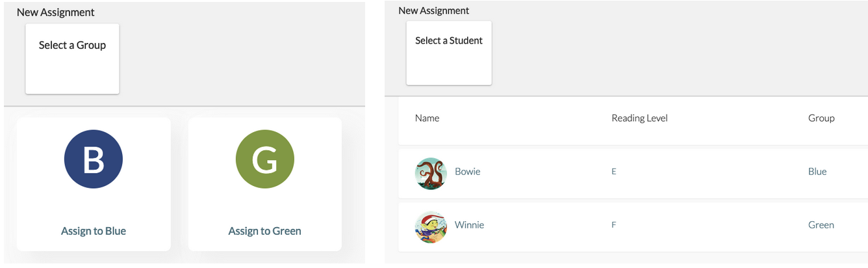
Task: Click Bowie's reading level E
Action: (613, 172)
